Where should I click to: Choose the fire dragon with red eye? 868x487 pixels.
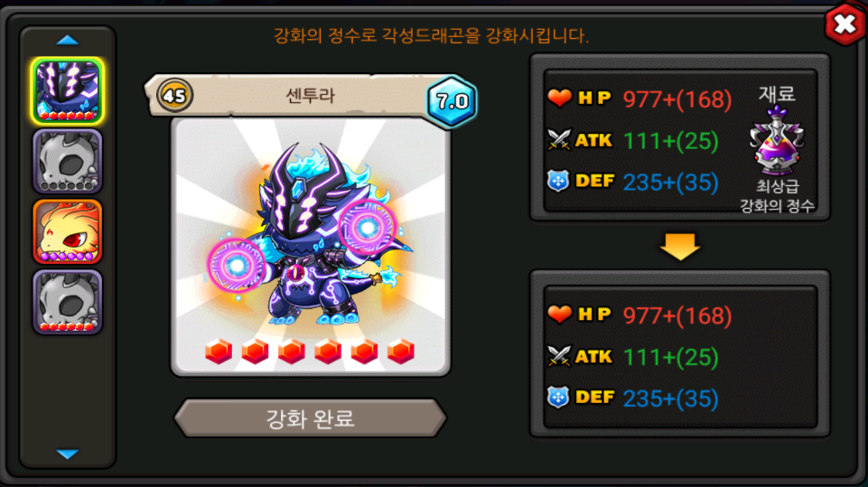67,231
